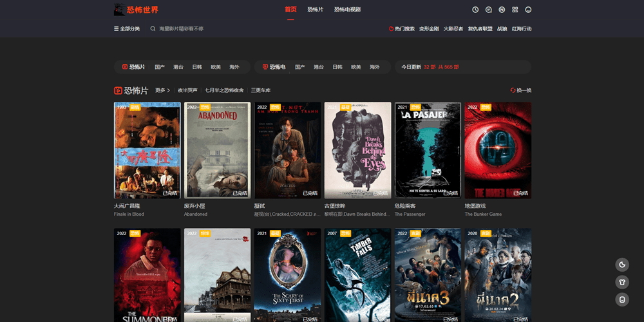
Task: Open the four-squares grid icon
Action: 515,10
